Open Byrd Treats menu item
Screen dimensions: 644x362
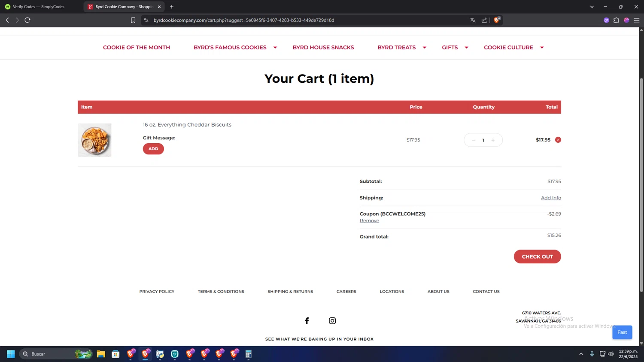point(397,48)
